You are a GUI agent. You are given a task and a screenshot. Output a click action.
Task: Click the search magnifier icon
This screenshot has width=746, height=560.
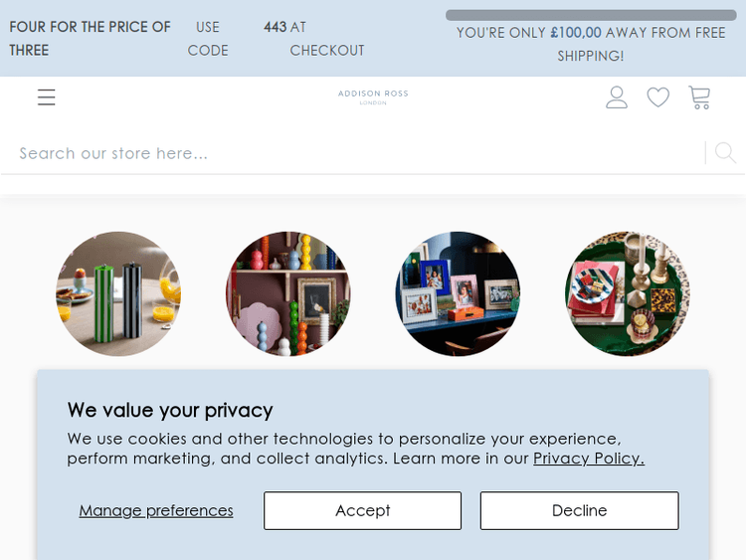click(724, 152)
